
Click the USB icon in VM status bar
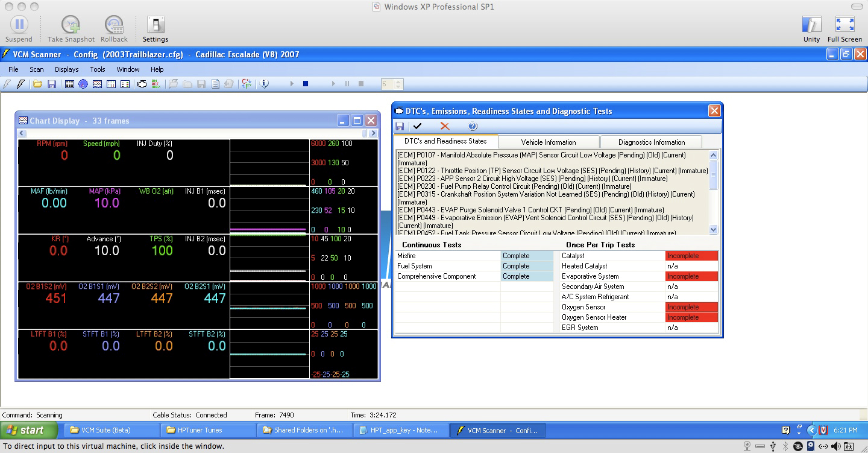tap(773, 446)
